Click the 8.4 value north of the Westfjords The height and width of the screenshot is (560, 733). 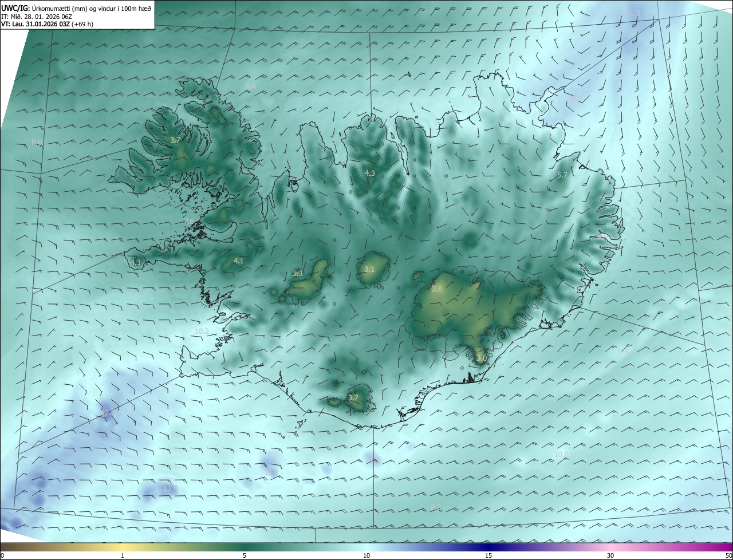251,86
